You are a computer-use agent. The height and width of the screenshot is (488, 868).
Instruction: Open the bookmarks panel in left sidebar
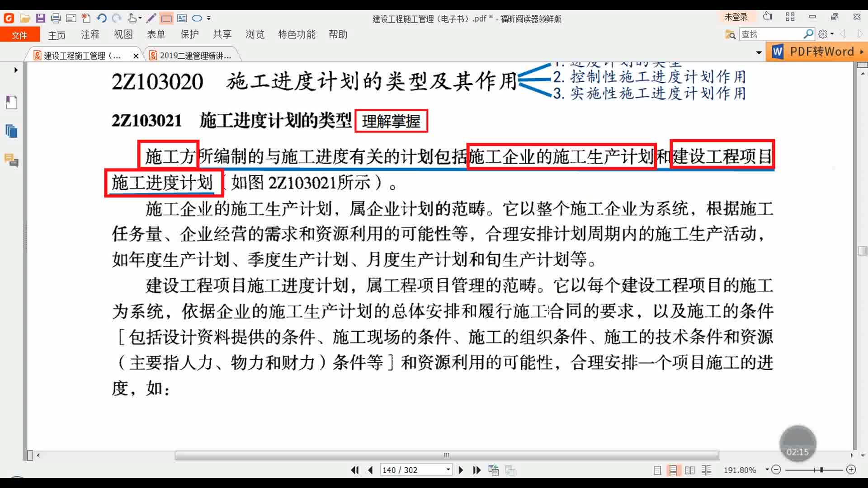pyautogui.click(x=12, y=103)
